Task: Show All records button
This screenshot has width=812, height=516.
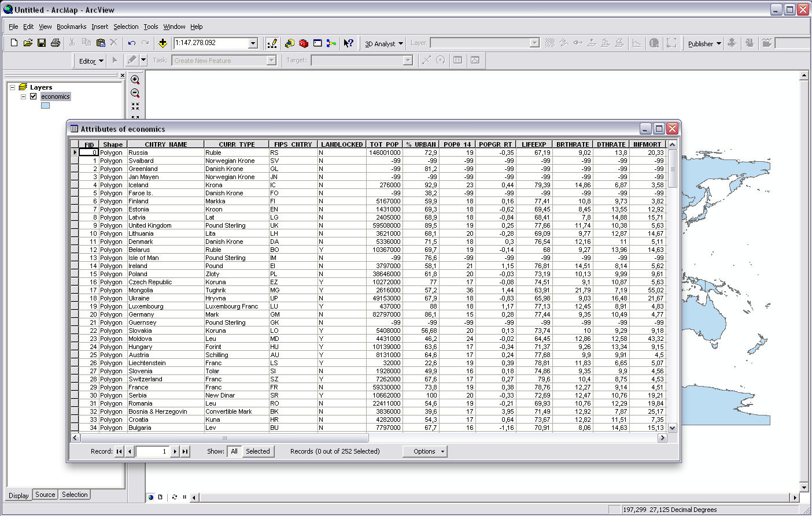Action: click(x=234, y=452)
